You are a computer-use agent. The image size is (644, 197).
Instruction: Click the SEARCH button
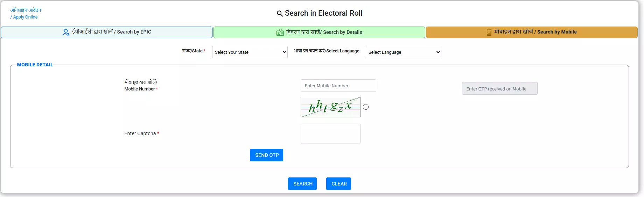[302, 184]
